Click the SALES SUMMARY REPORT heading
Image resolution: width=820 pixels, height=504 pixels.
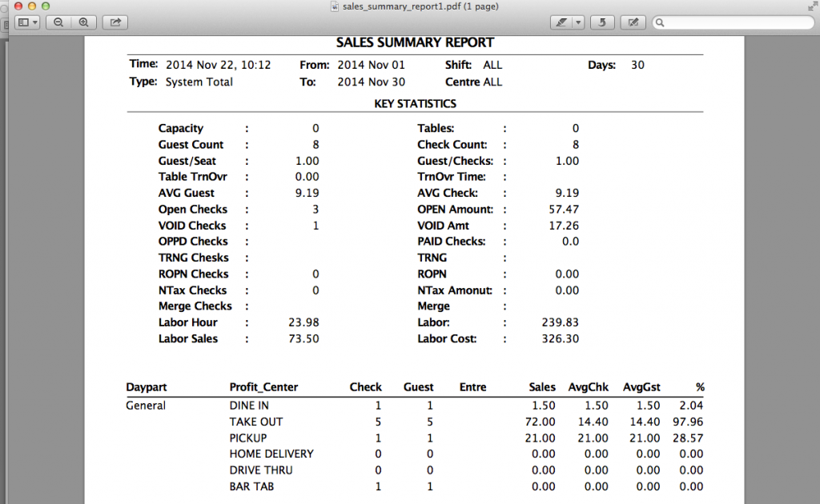(415, 42)
